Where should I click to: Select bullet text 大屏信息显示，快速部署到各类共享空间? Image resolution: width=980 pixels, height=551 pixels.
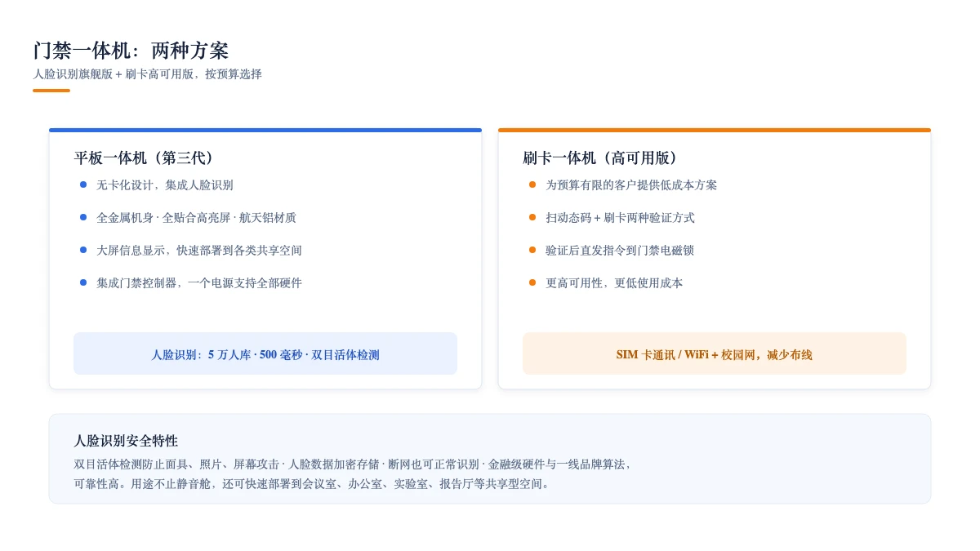[199, 251]
